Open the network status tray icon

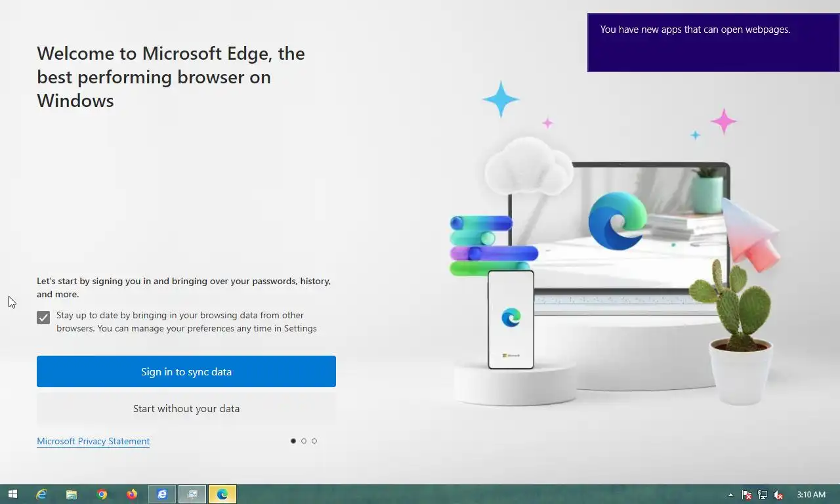763,495
